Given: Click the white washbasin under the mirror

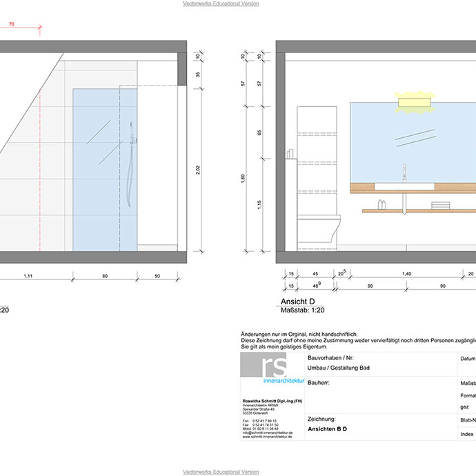Looking at the screenshot, I should click(405, 185).
